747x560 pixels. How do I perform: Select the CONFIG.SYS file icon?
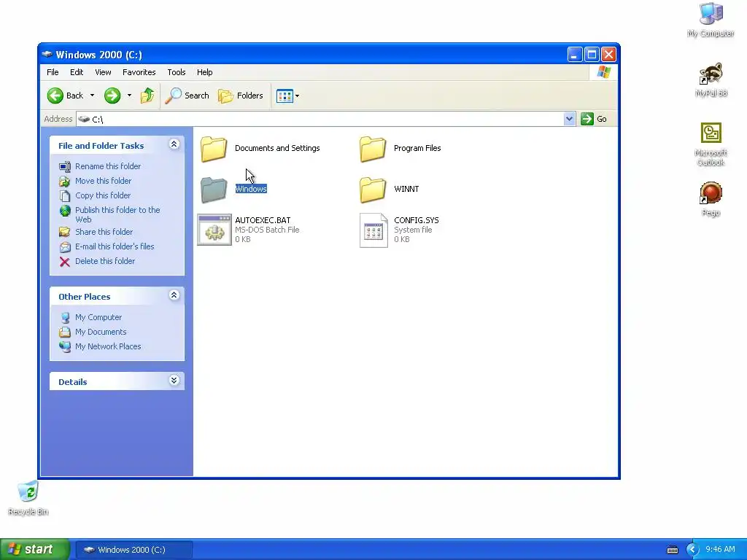click(373, 230)
